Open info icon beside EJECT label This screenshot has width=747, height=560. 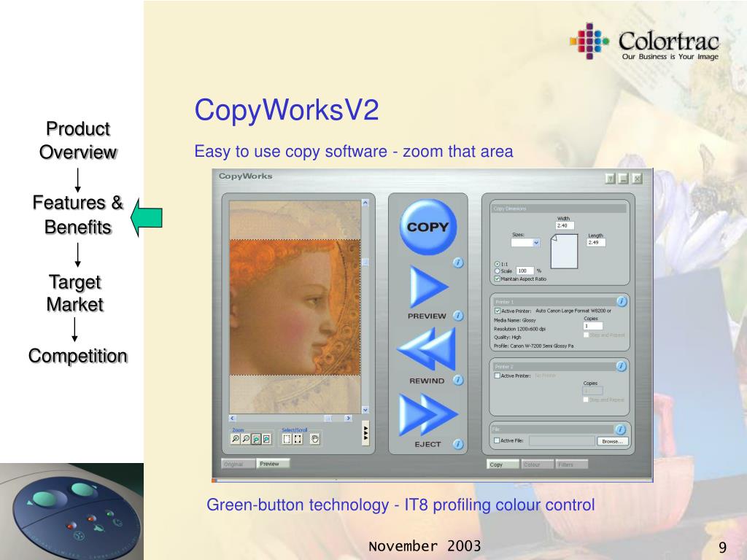click(458, 444)
